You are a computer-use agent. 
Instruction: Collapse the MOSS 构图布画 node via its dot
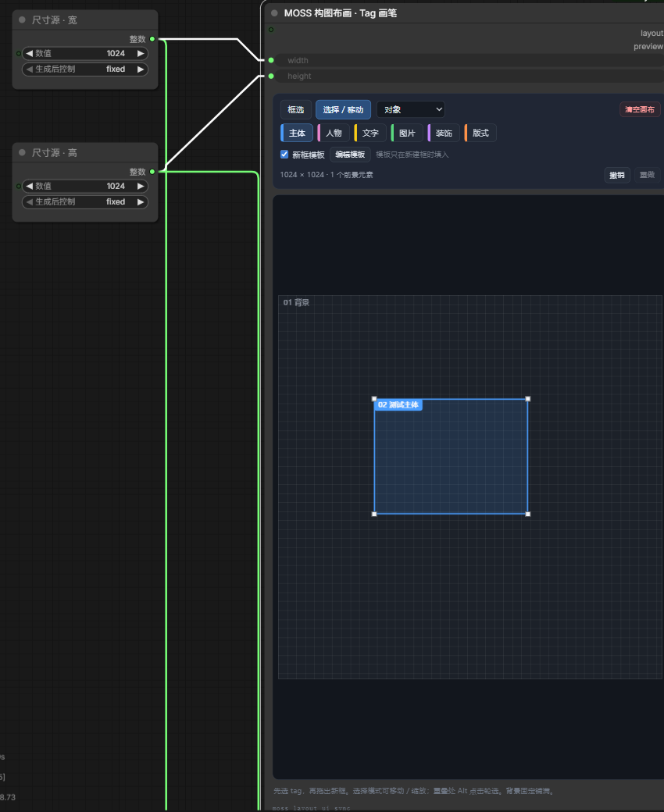pos(274,13)
